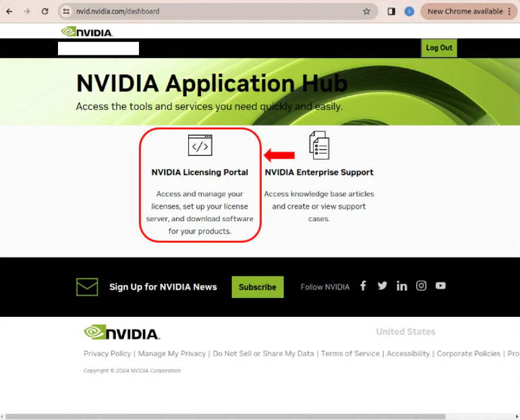The width and height of the screenshot is (520, 420).
Task: Click the Enterprise Support documents icon
Action: pos(319,145)
